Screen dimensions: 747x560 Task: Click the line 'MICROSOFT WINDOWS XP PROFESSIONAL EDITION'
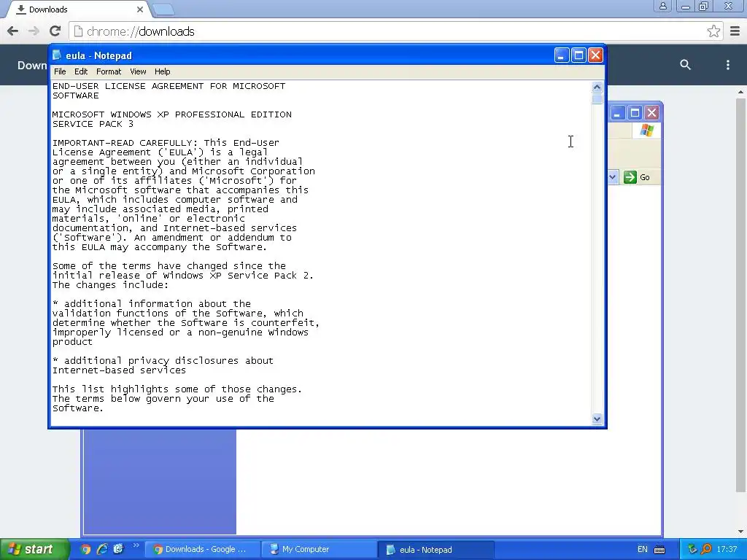tap(172, 114)
